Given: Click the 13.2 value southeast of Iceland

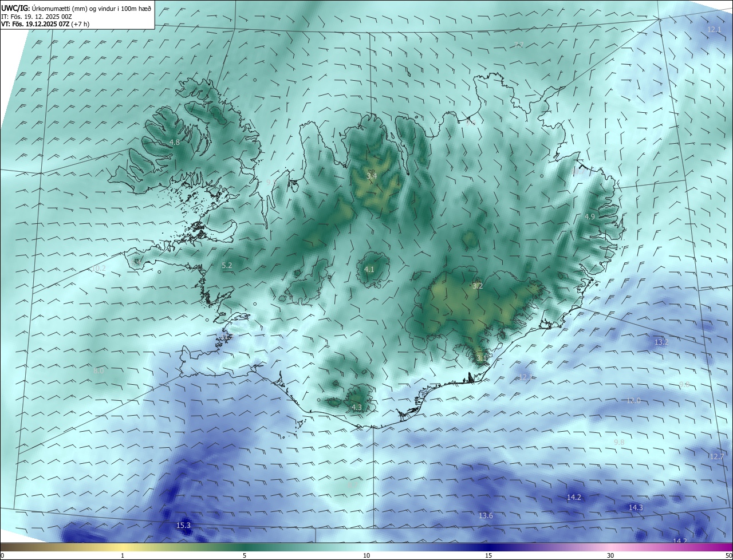Looking at the screenshot, I should click(x=661, y=342).
